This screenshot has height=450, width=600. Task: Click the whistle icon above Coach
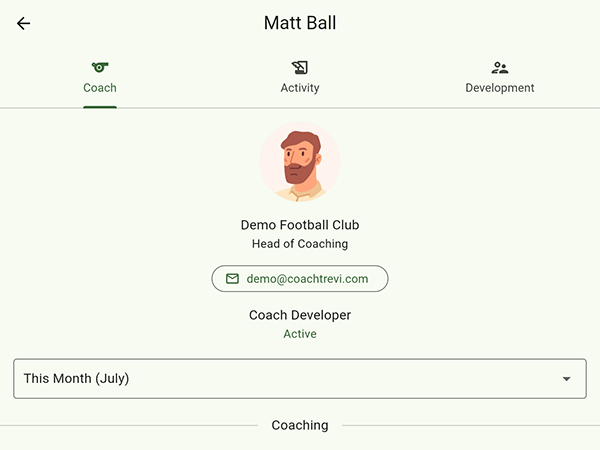click(100, 68)
